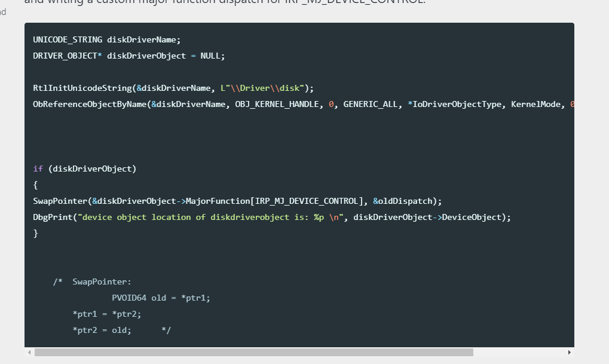Viewport: 609px width, 364px height.
Task: Click 'diskDriverObject->DeviceObject' argument in DbgPrint
Action: (x=427, y=218)
